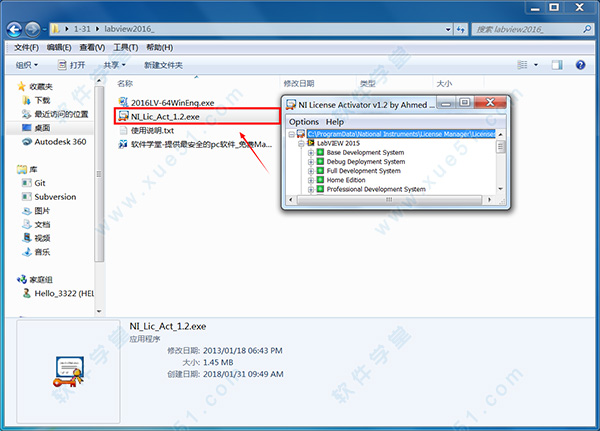Image resolution: width=600 pixels, height=431 pixels.
Task: Click green status square of Full Development System
Action: [320, 171]
